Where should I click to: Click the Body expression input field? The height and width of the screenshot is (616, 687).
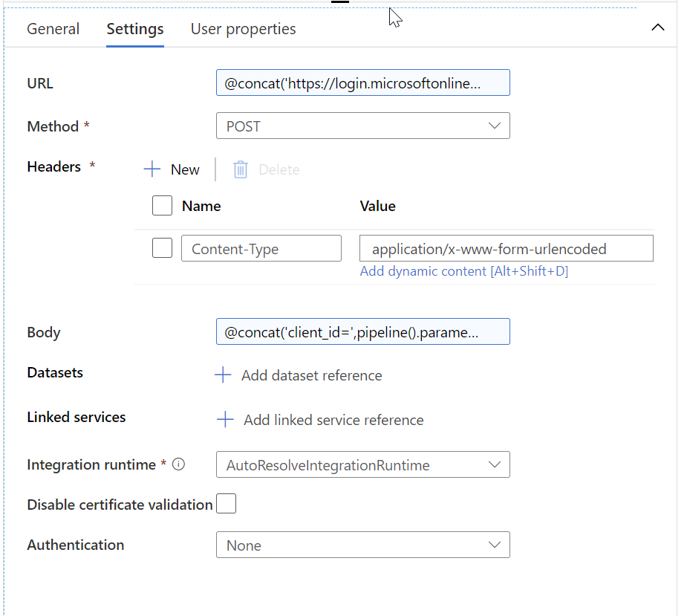pos(362,331)
